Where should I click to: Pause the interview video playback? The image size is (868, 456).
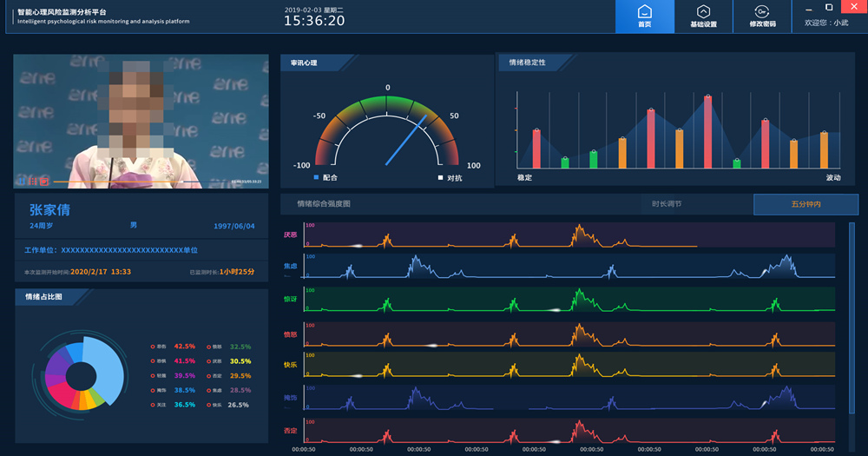(x=21, y=182)
